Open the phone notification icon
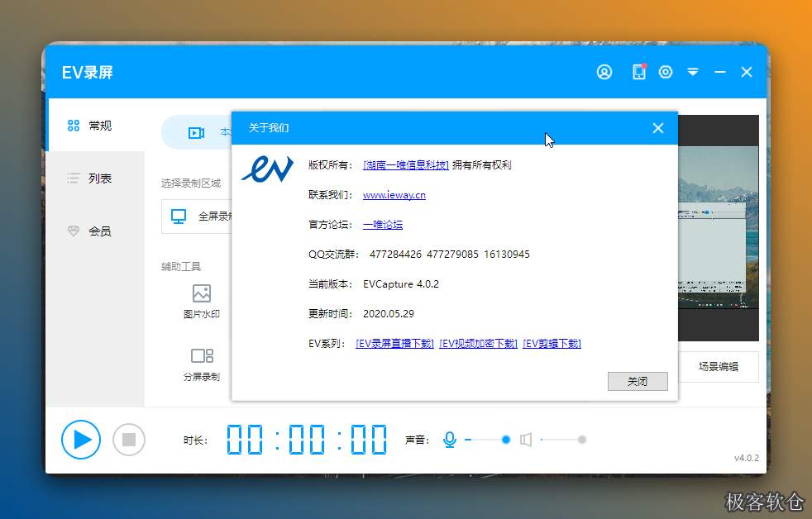This screenshot has height=519, width=812. click(639, 71)
